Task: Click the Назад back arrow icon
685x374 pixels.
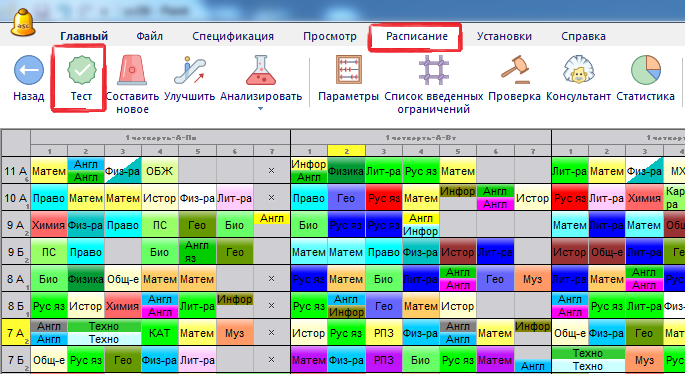Action: pos(29,70)
